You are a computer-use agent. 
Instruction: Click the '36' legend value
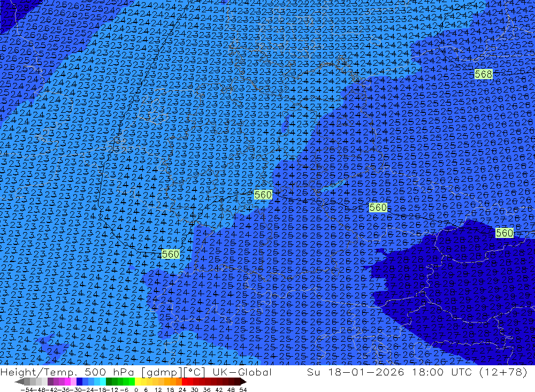point(207,390)
